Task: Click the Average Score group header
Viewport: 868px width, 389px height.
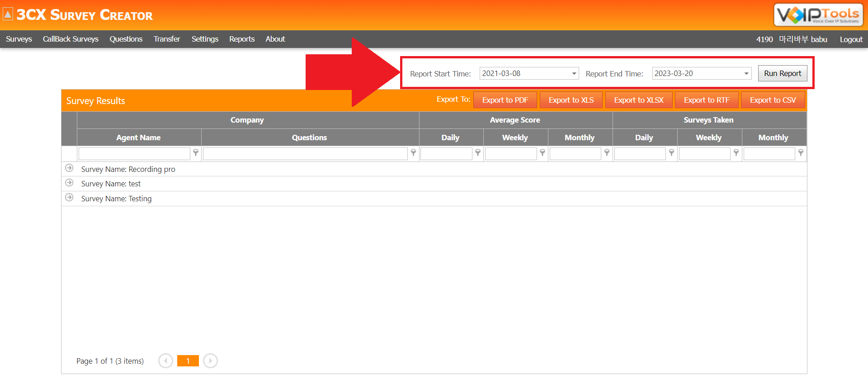Action: point(515,120)
